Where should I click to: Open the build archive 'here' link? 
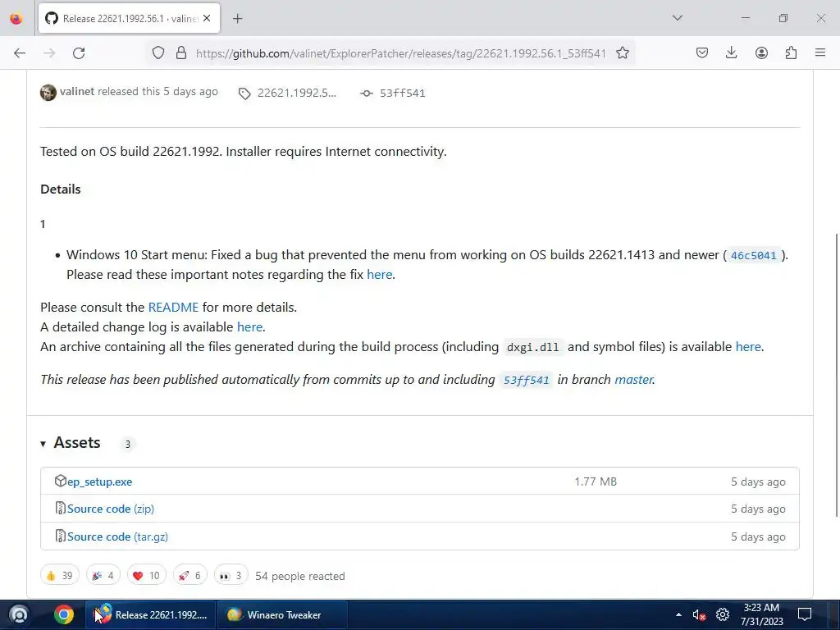(x=748, y=347)
